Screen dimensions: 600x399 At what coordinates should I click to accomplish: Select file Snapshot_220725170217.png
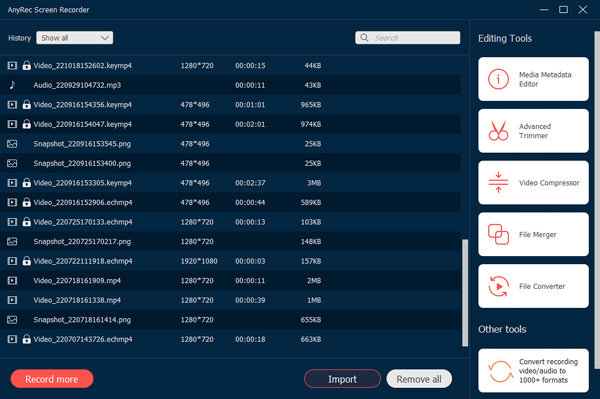coord(230,241)
